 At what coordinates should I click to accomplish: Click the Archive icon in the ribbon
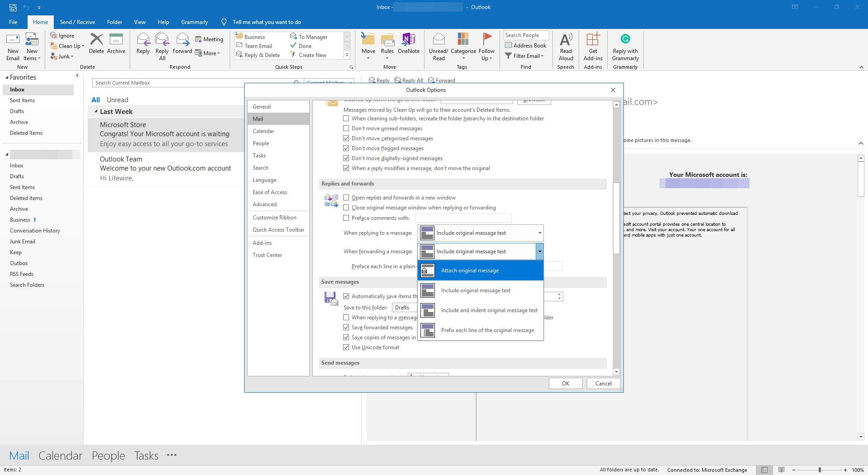116,44
